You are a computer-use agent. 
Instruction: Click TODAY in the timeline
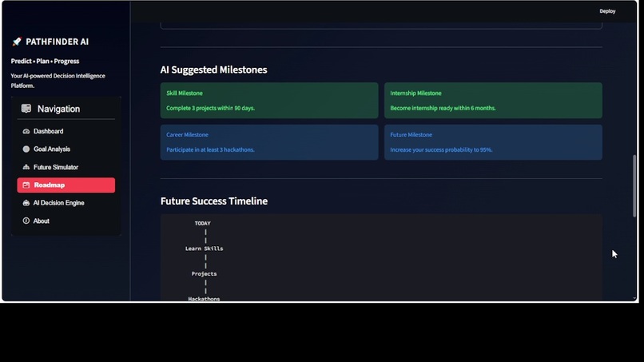pyautogui.click(x=202, y=224)
